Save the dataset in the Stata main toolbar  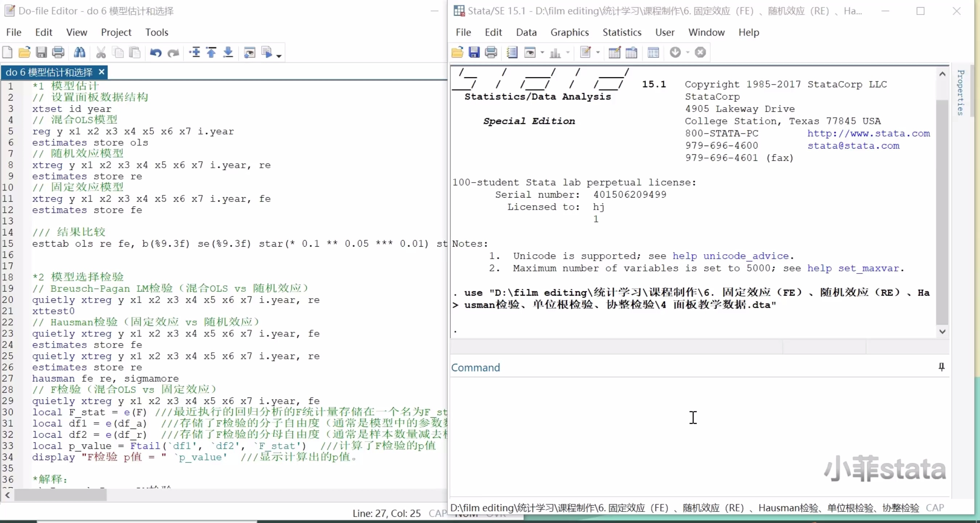tap(474, 52)
